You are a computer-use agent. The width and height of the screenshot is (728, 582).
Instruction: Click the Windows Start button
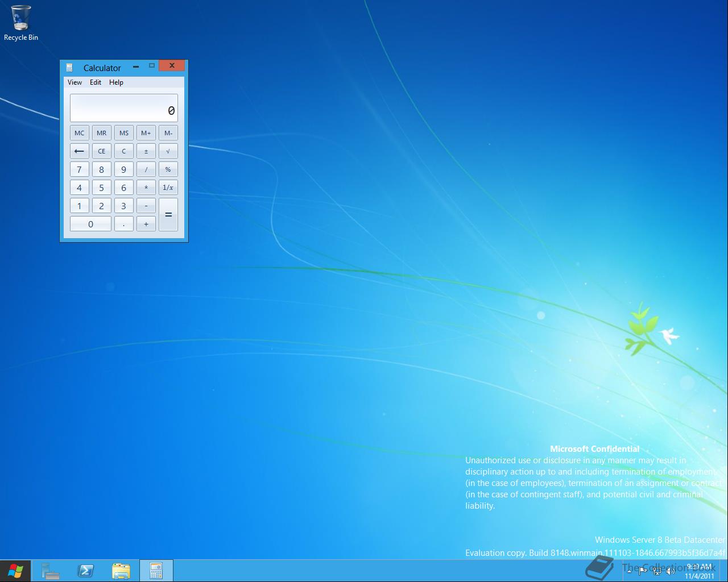point(15,571)
